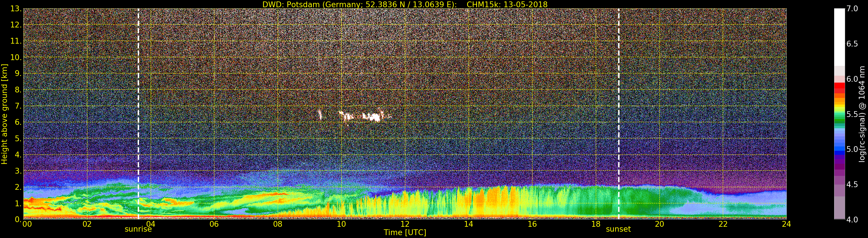Click the colorbar tick label '4.5'
This screenshot has height=238, width=868.
click(852, 184)
